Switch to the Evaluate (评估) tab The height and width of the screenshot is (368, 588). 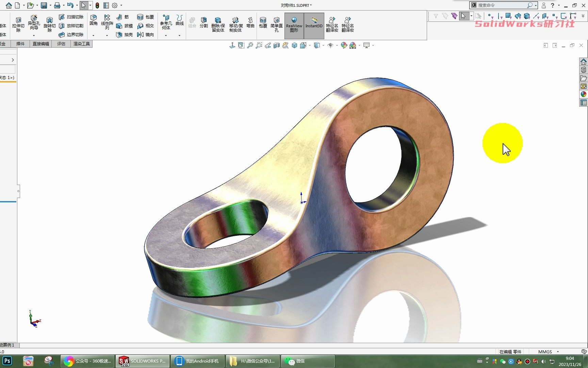(x=61, y=44)
